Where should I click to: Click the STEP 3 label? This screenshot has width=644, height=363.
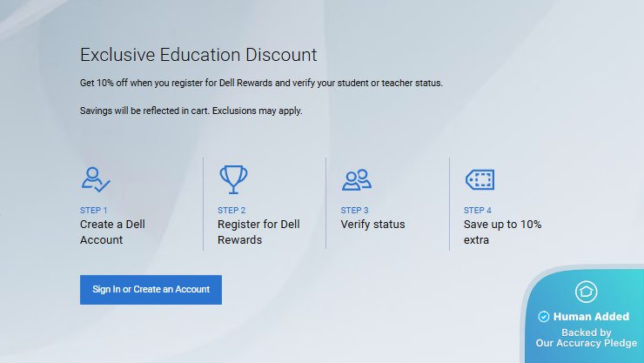point(355,210)
